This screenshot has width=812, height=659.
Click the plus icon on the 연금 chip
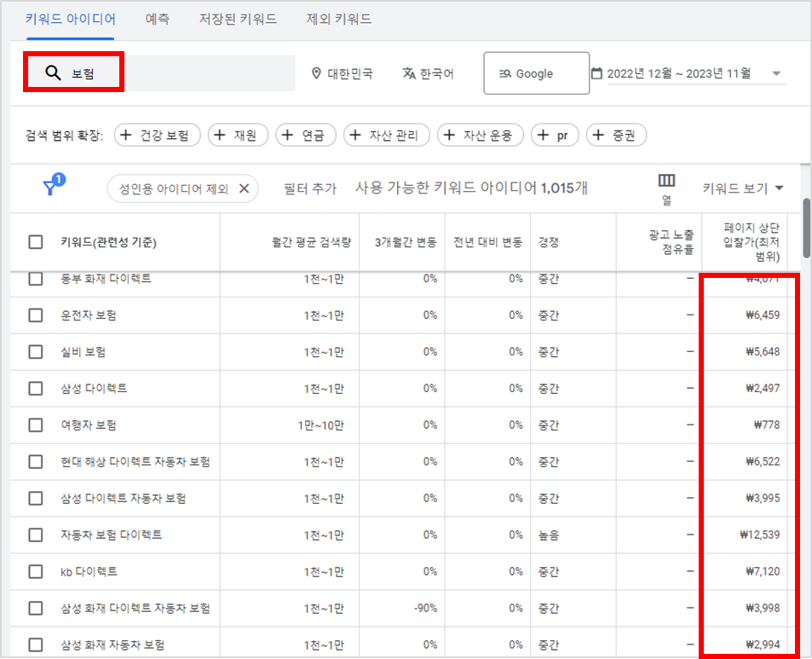[x=287, y=136]
